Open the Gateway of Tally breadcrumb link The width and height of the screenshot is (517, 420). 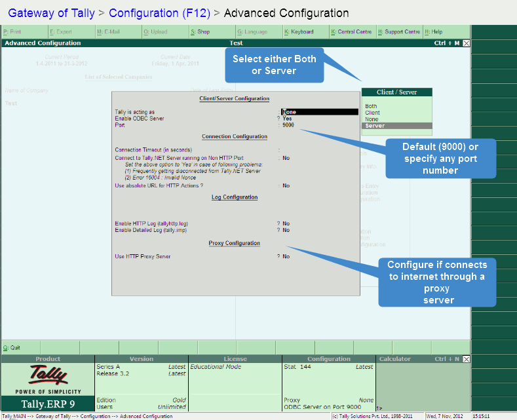pyautogui.click(x=51, y=13)
